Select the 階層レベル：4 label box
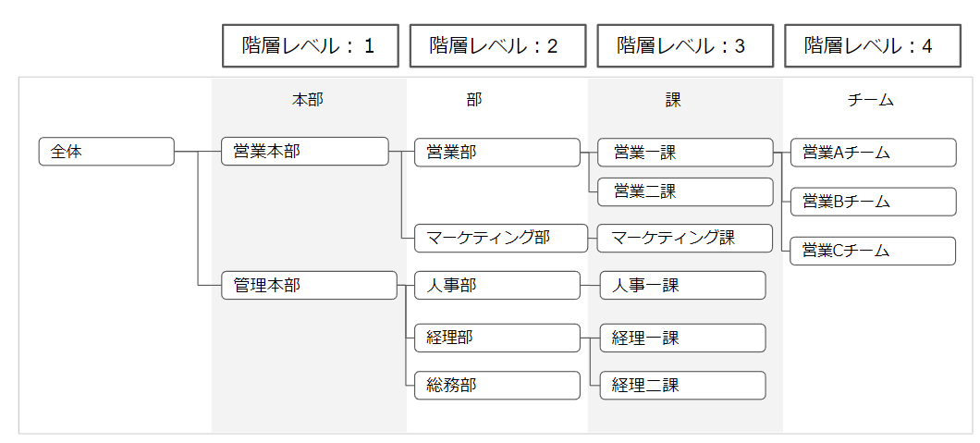Viewport: 980px width, 443px height. (x=872, y=46)
